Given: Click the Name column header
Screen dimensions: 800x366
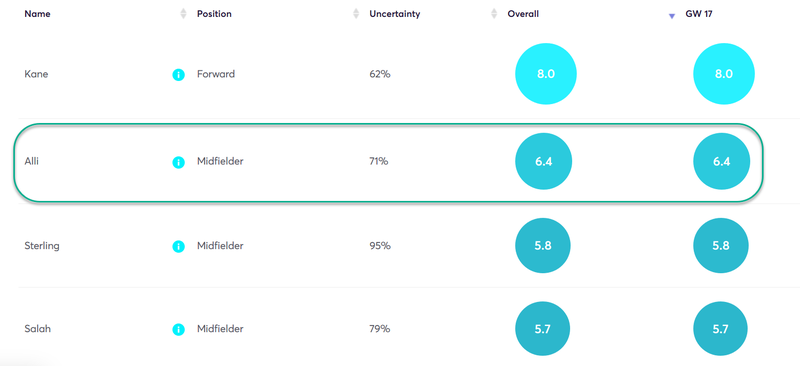Looking at the screenshot, I should (x=35, y=14).
